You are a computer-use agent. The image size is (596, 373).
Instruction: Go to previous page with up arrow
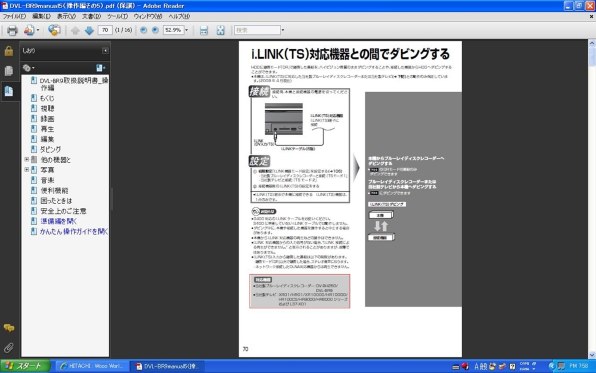[x=75, y=30]
